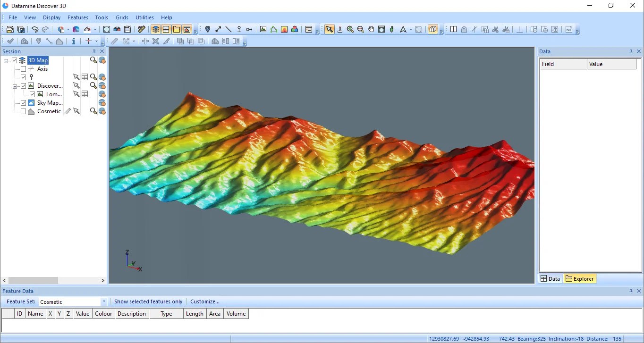Collapse the 3D Map tree node
The image size is (644, 343).
click(7, 60)
